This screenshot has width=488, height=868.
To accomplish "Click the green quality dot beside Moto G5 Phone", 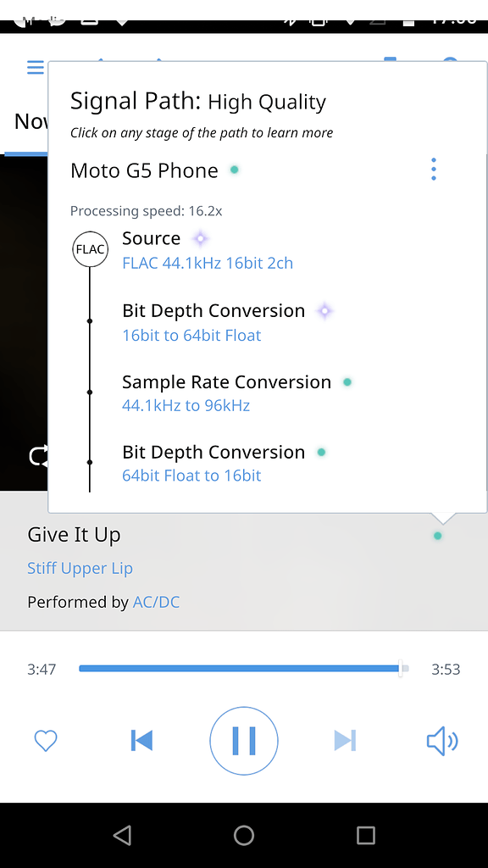I will [x=234, y=170].
